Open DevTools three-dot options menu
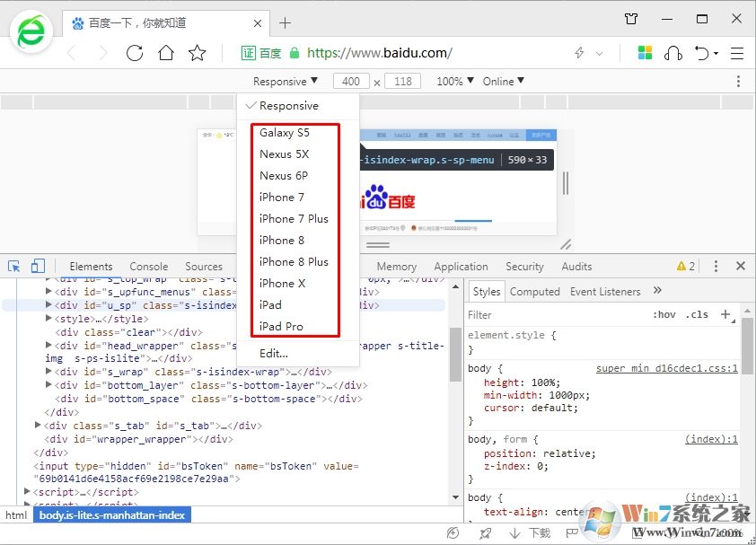The height and width of the screenshot is (545, 756). click(x=716, y=266)
